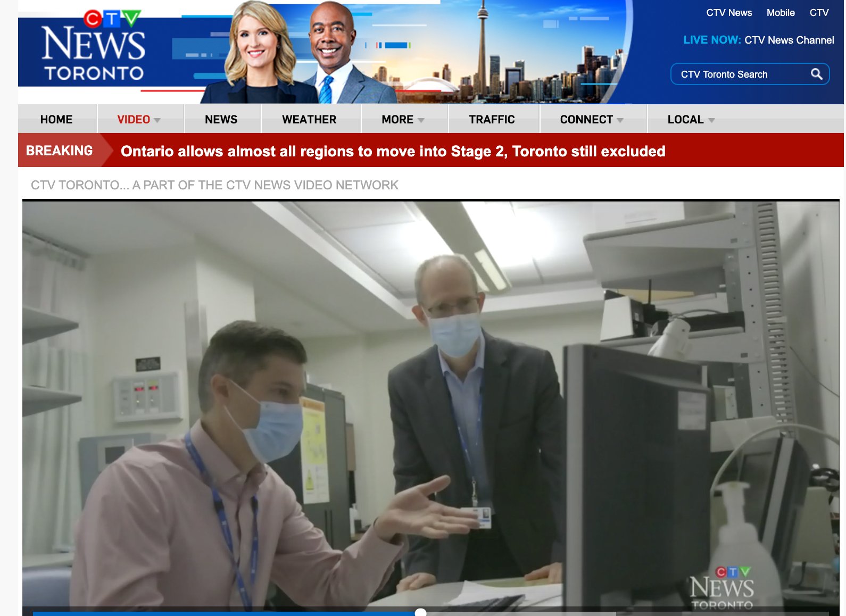Screen dimensions: 846x616
Task: Open the CTV News Toronto logo
Action: click(94, 46)
